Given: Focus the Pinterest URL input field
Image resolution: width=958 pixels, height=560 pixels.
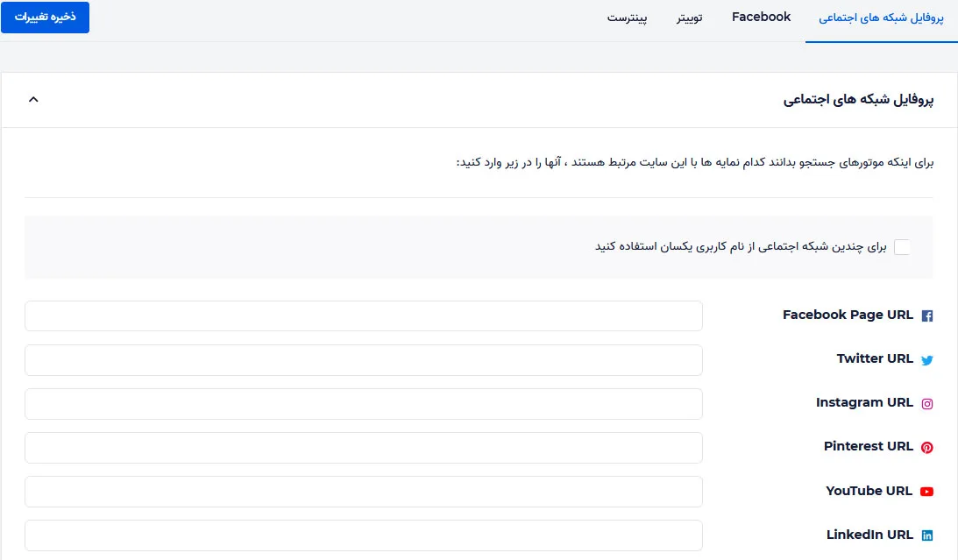Looking at the screenshot, I should 364,448.
